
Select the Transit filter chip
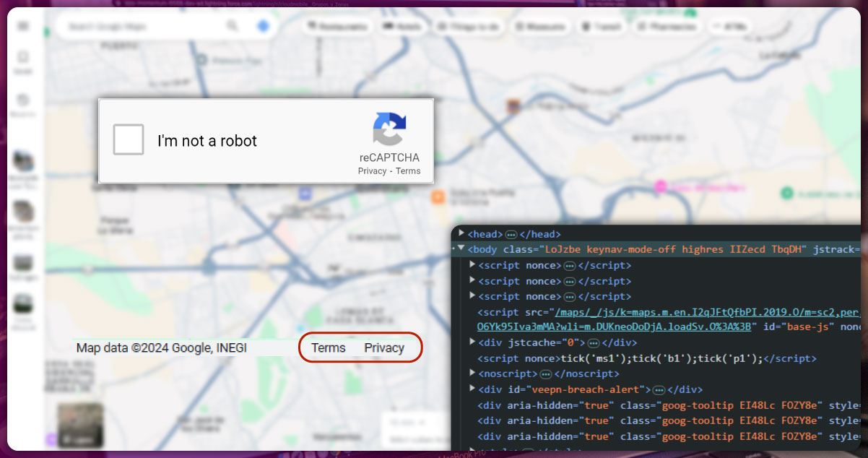pos(603,26)
